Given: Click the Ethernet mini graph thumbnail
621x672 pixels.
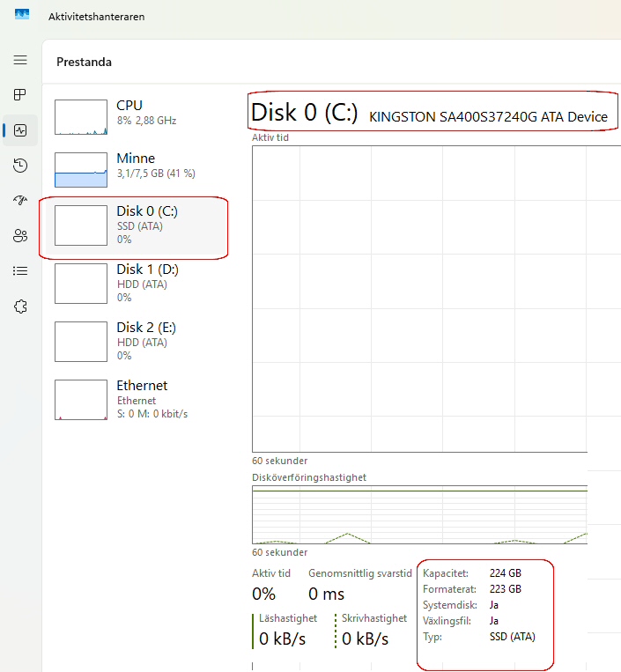Looking at the screenshot, I should pyautogui.click(x=81, y=400).
